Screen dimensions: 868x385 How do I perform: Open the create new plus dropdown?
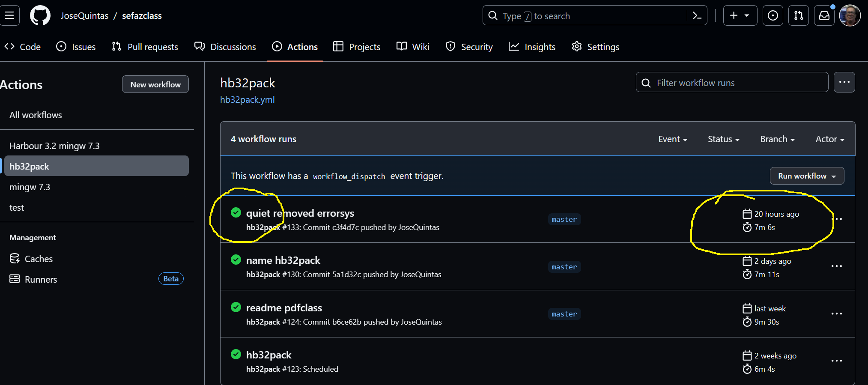740,16
